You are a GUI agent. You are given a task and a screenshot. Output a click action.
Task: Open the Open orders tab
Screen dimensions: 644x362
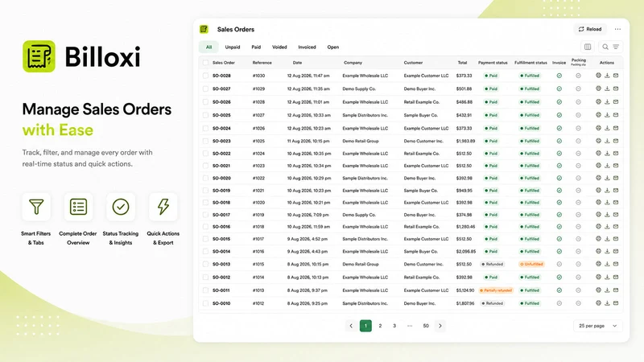pyautogui.click(x=333, y=47)
